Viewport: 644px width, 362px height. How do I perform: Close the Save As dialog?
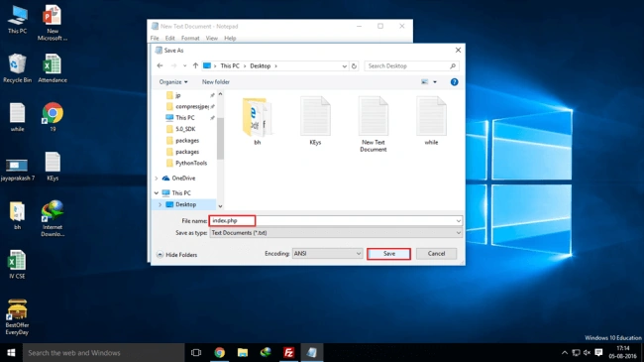point(458,51)
